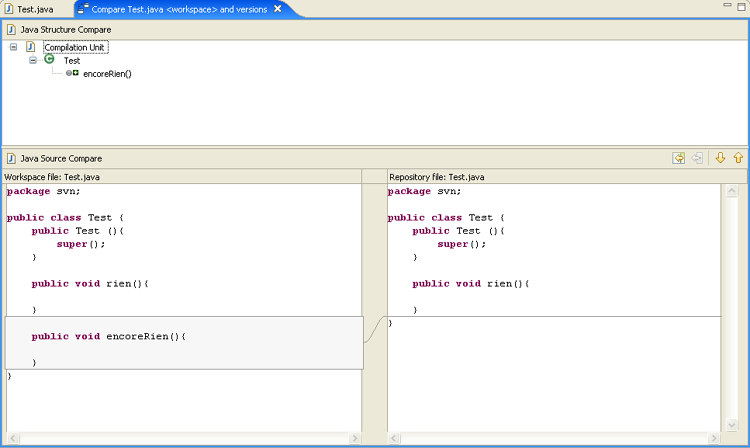This screenshot has width=750, height=448.
Task: Click the Test class icon in structure tree
Action: [49, 60]
